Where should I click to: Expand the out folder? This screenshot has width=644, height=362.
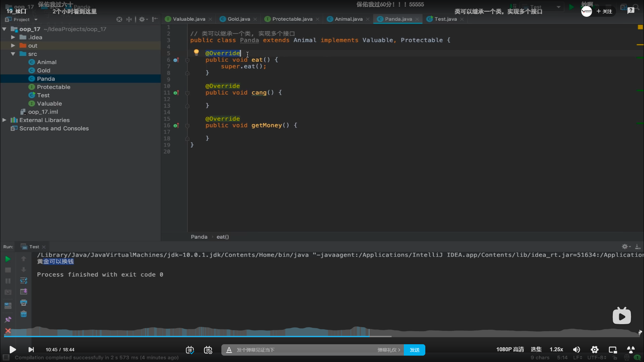click(x=13, y=46)
